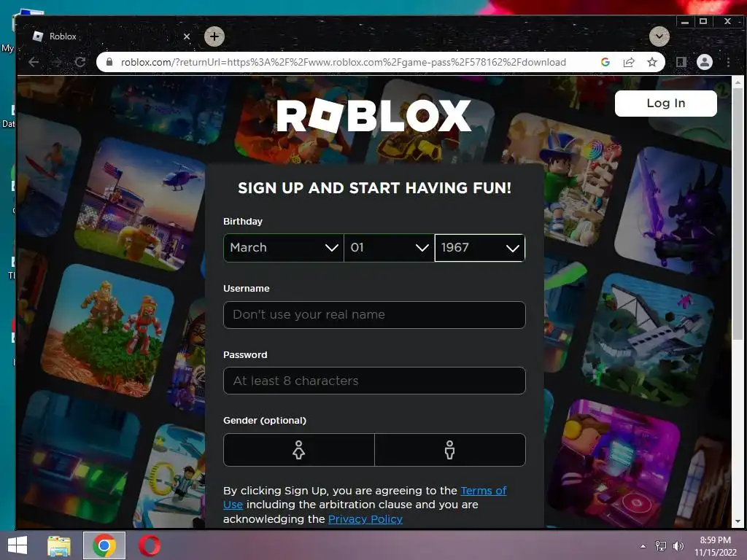Open a new tab with plus button

tap(214, 36)
